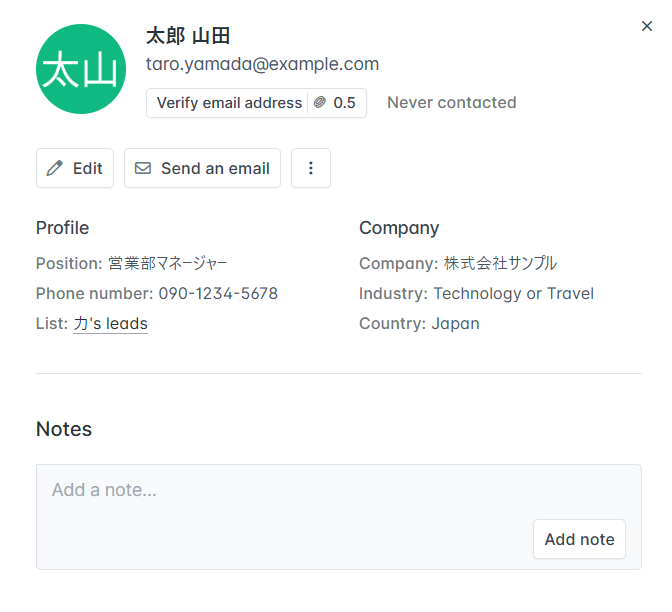Click the Country Japan value

(455, 324)
